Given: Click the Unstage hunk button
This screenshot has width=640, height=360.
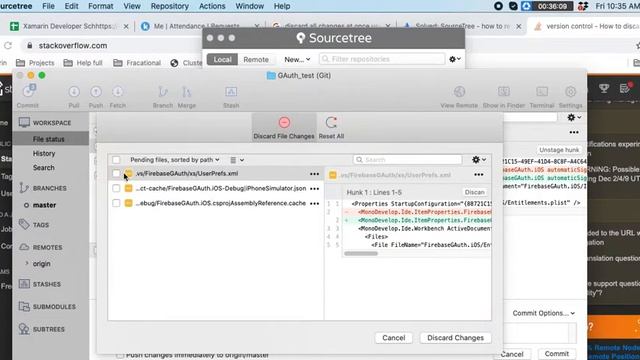Looking at the screenshot, I should (559, 150).
